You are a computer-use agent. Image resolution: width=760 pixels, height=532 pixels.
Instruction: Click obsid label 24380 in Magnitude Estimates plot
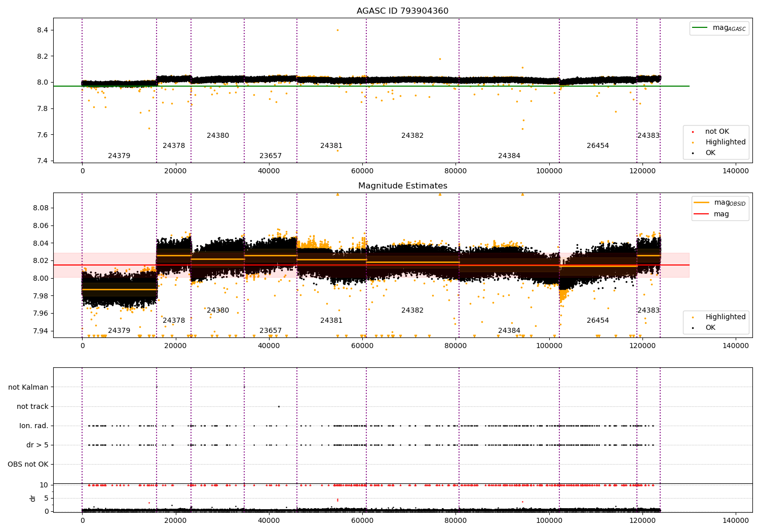pos(218,310)
